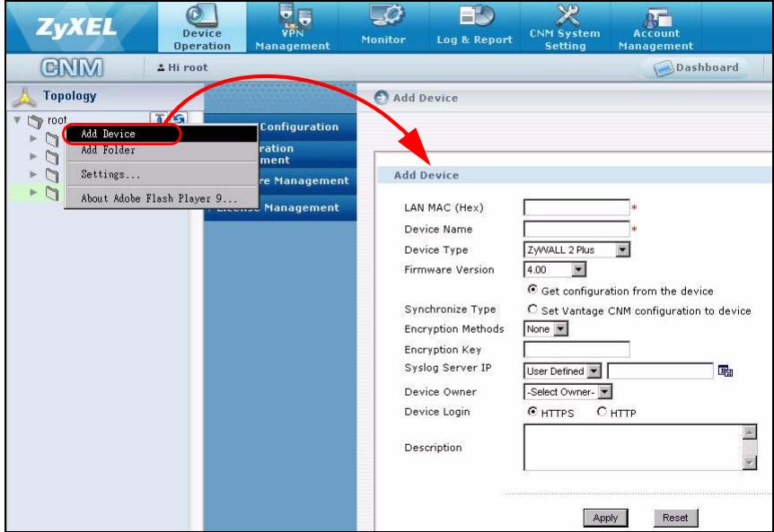Image resolution: width=774 pixels, height=532 pixels.
Task: Click Description scrollbar up arrow
Action: (x=750, y=432)
